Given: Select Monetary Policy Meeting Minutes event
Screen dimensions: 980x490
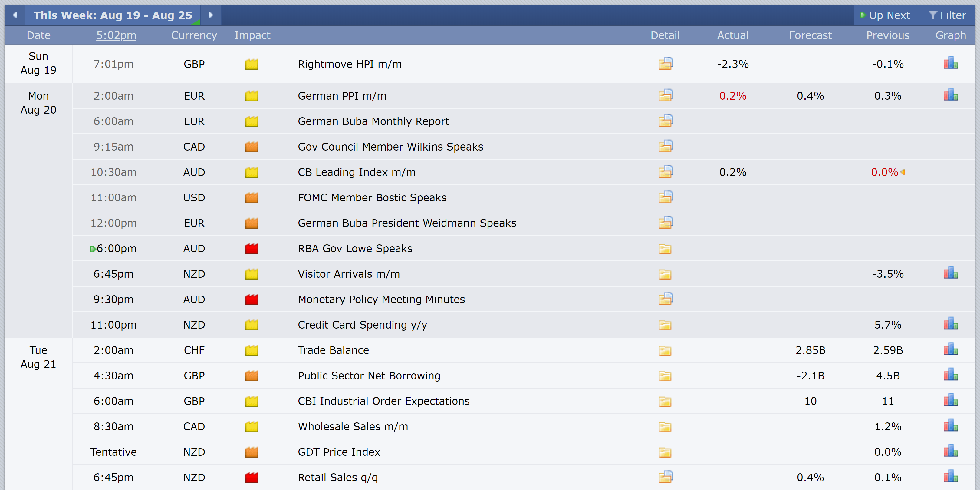Looking at the screenshot, I should pos(381,300).
